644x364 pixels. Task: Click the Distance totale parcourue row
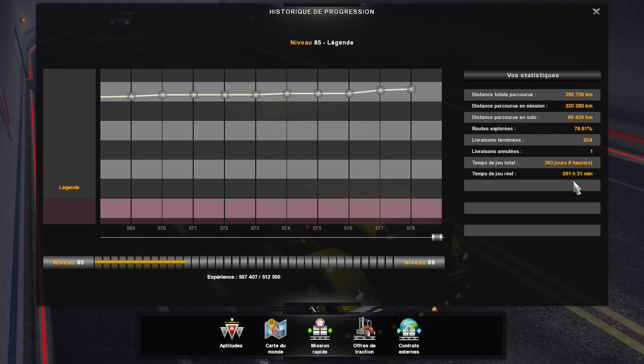tap(532, 95)
